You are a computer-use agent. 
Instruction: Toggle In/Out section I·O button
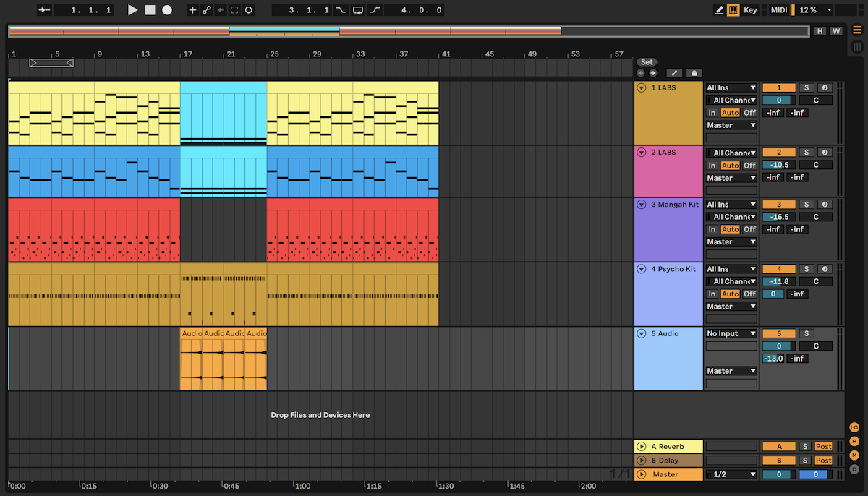[x=854, y=427]
